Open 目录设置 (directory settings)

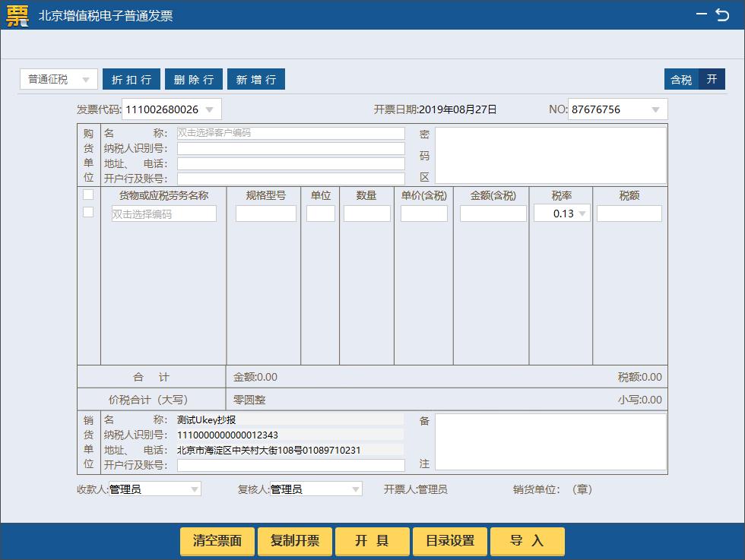click(449, 541)
